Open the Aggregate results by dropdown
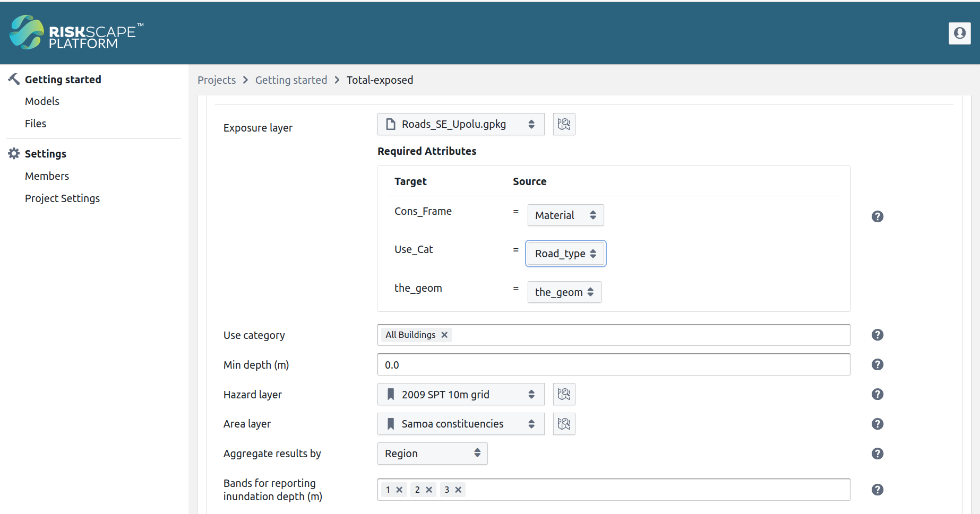 pos(432,454)
